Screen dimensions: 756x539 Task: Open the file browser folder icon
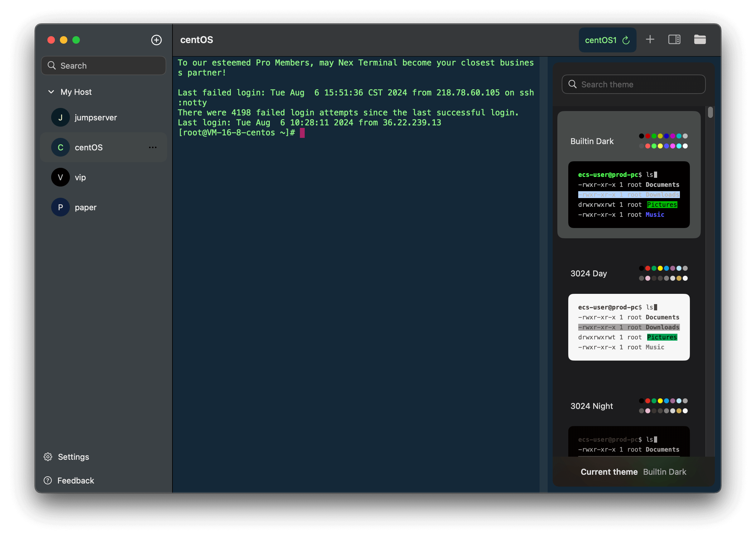[700, 40]
